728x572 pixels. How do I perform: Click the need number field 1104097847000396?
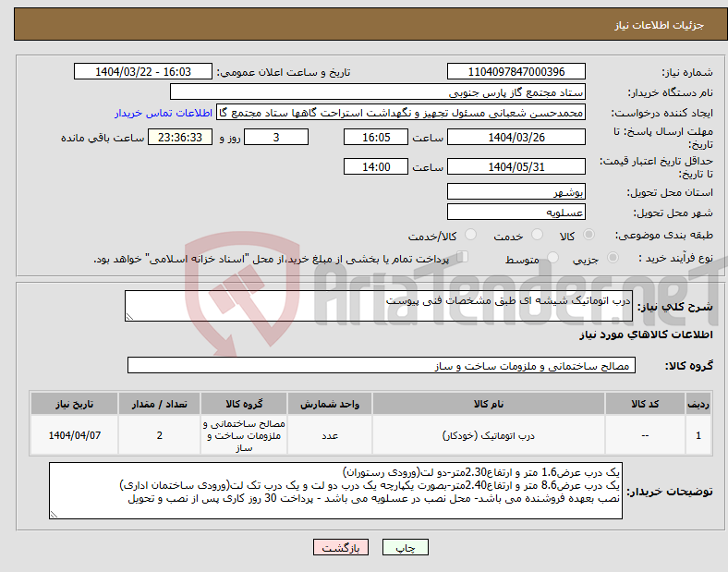(x=516, y=71)
